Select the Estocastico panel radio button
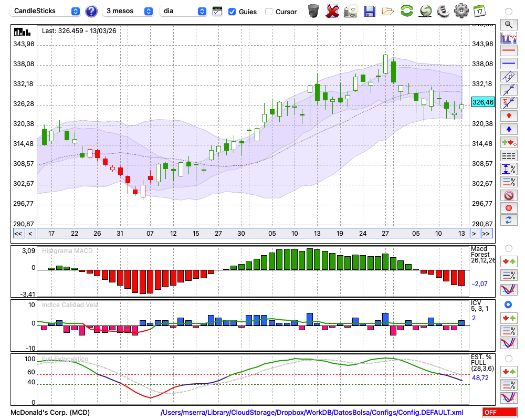Screen dimensions: 525x420 [509, 359]
